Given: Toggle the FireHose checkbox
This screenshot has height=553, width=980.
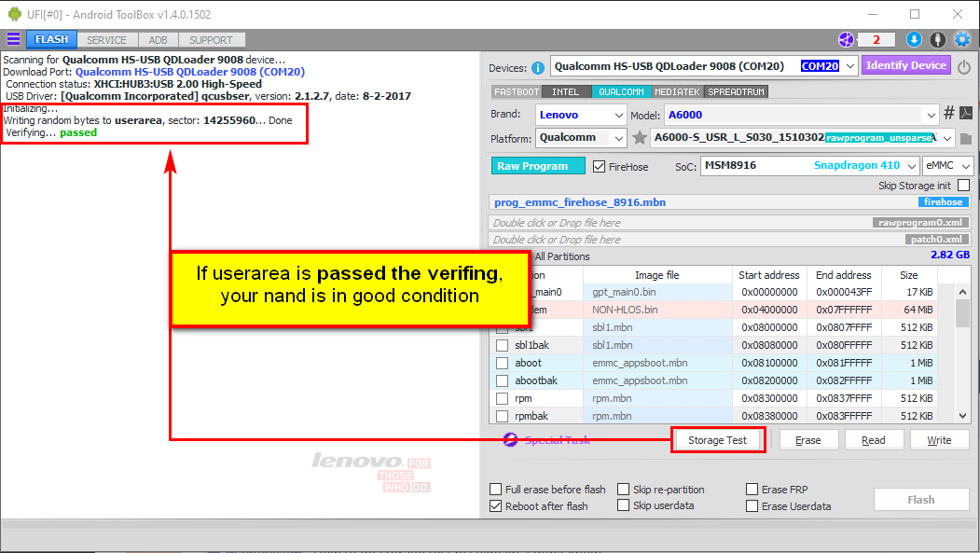Looking at the screenshot, I should 599,166.
